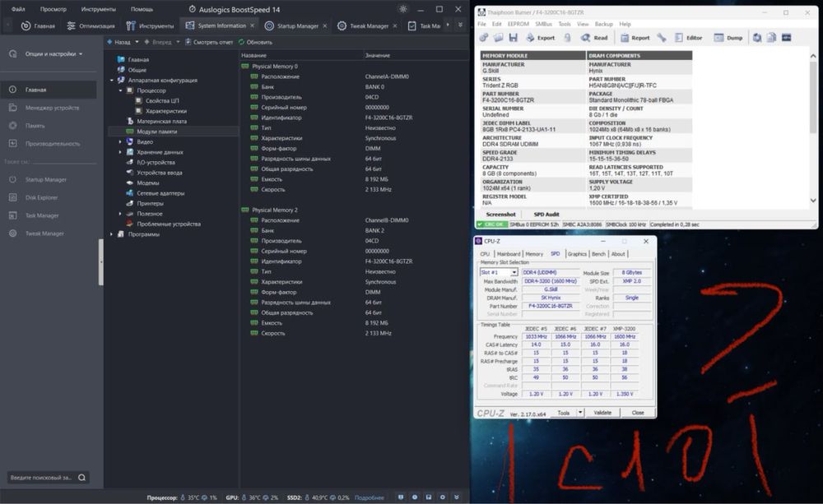Click the Подробнее link in status bar
823x504 pixels.
click(369, 497)
